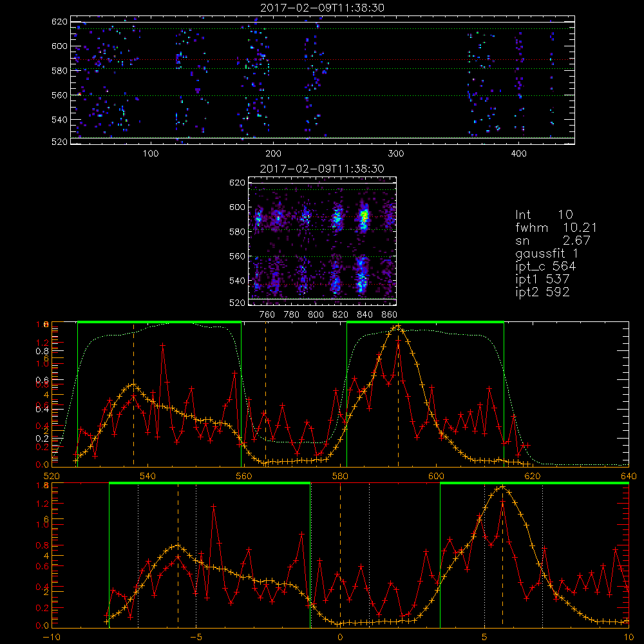
Task: Click orange x-axis label 560 on the profile plot
Action: coord(244,477)
